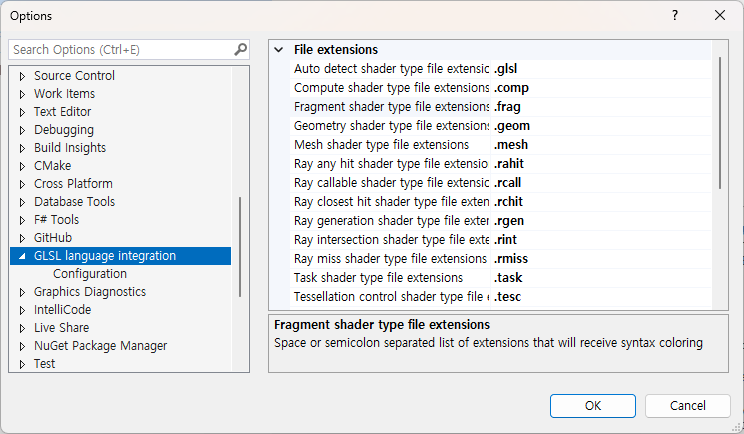Image resolution: width=744 pixels, height=434 pixels.
Task: Select the IntelliCode tree item
Action: tap(62, 310)
